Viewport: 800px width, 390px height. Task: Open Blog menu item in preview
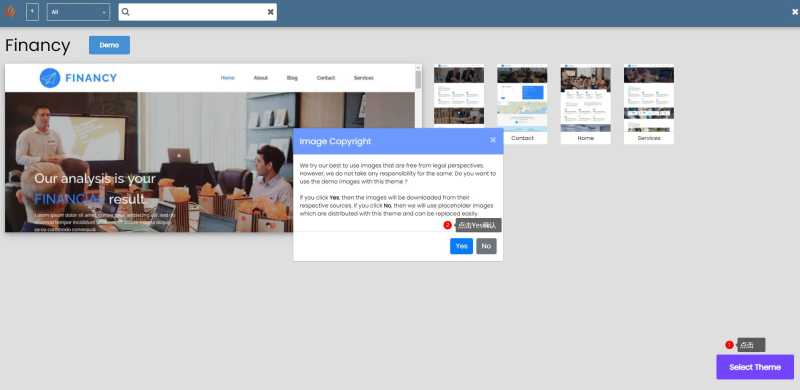click(x=292, y=78)
